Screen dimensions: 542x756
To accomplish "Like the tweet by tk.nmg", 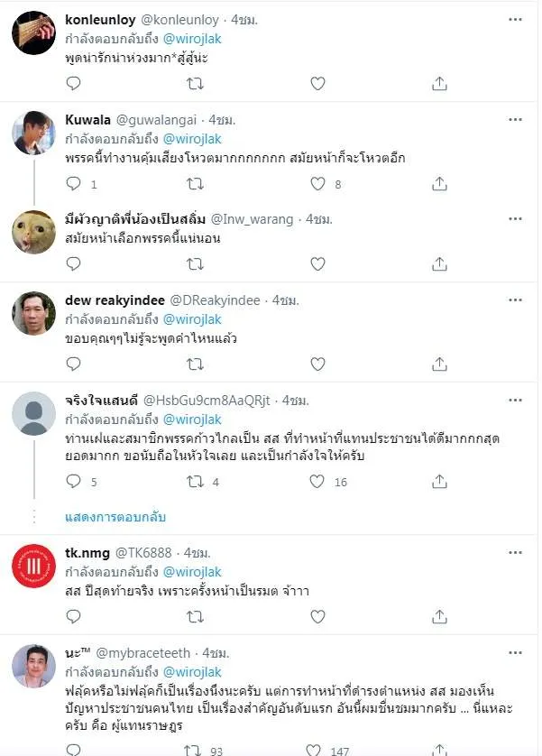I will click(317, 616).
